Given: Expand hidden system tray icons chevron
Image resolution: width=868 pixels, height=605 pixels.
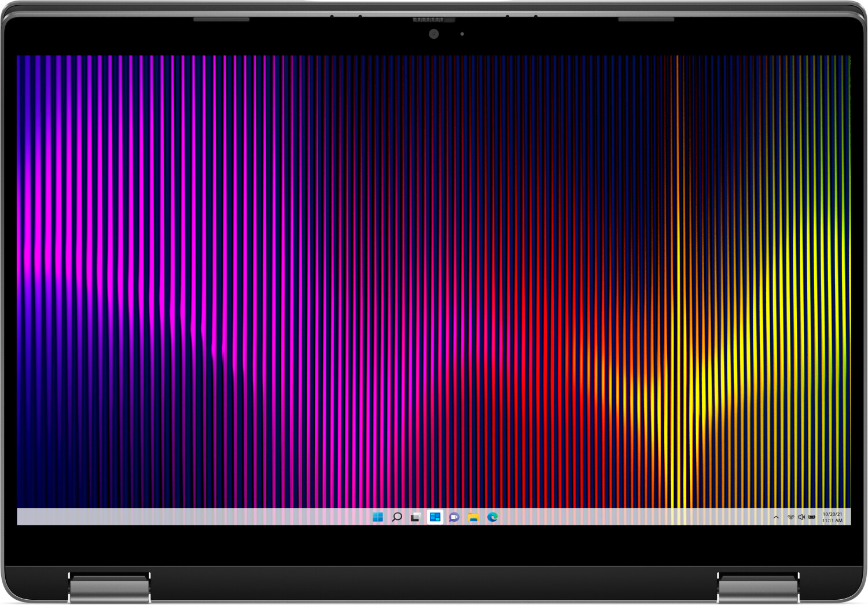Looking at the screenshot, I should pyautogui.click(x=776, y=518).
